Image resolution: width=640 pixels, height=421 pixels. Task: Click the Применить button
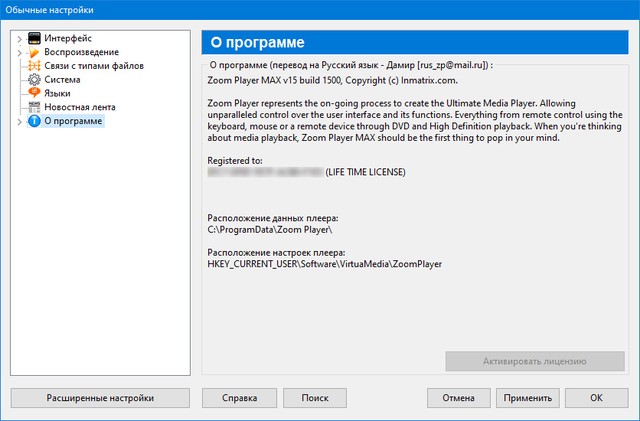(528, 397)
